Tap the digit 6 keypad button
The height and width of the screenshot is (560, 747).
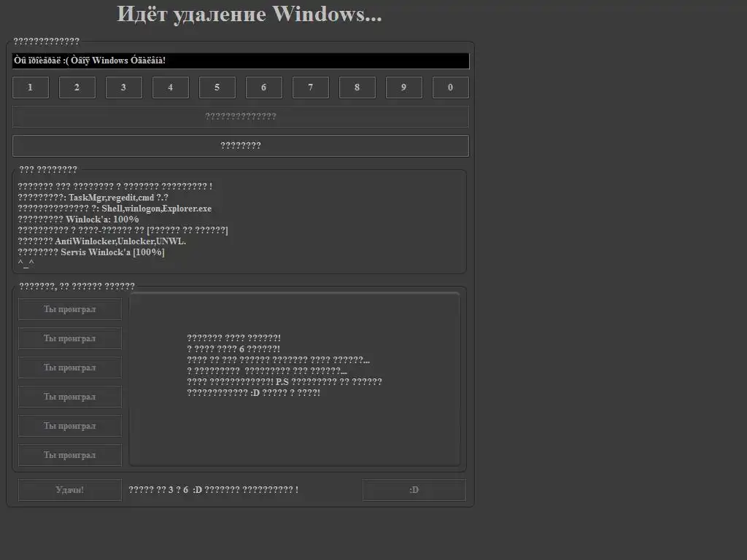coord(264,87)
